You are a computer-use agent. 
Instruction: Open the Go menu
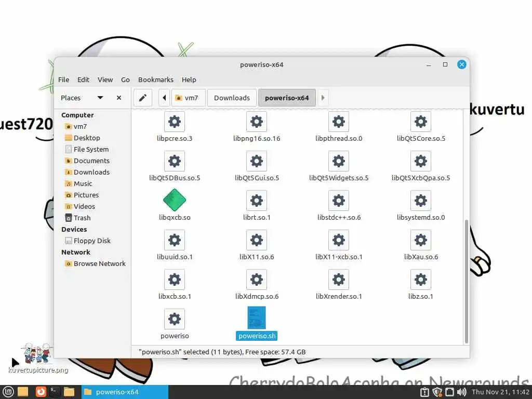(x=125, y=79)
